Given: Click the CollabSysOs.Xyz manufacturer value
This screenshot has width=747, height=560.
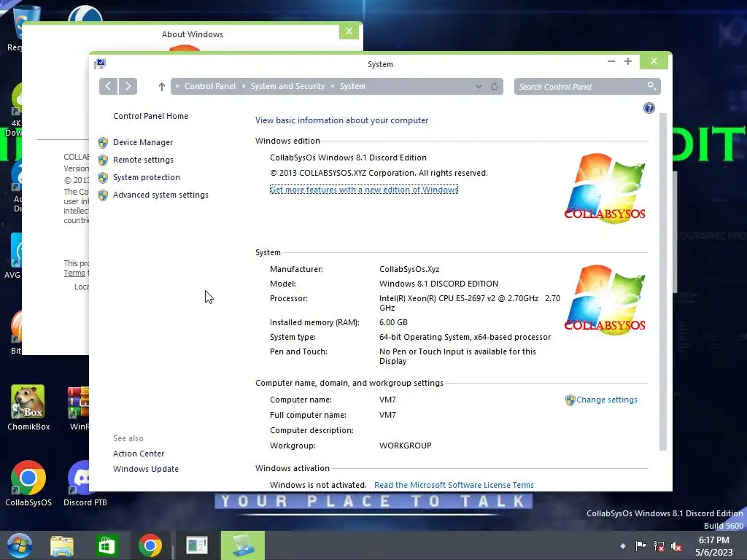Looking at the screenshot, I should (409, 269).
